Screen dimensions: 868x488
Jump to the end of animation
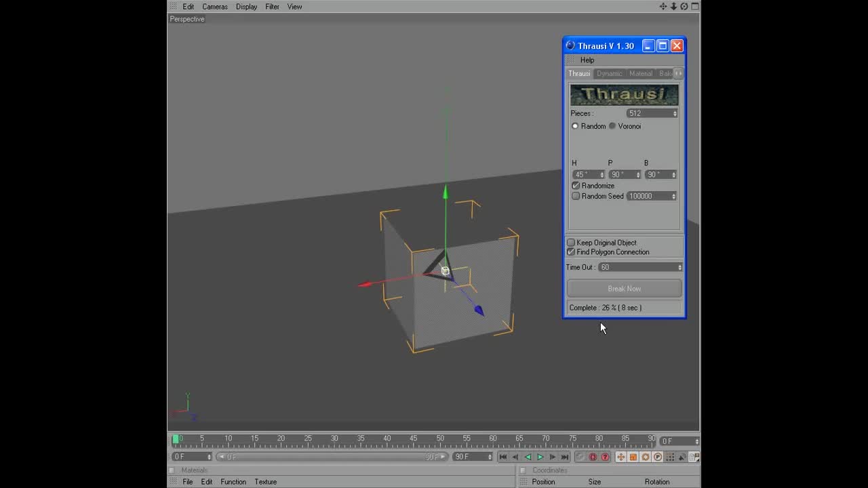pyautogui.click(x=565, y=457)
